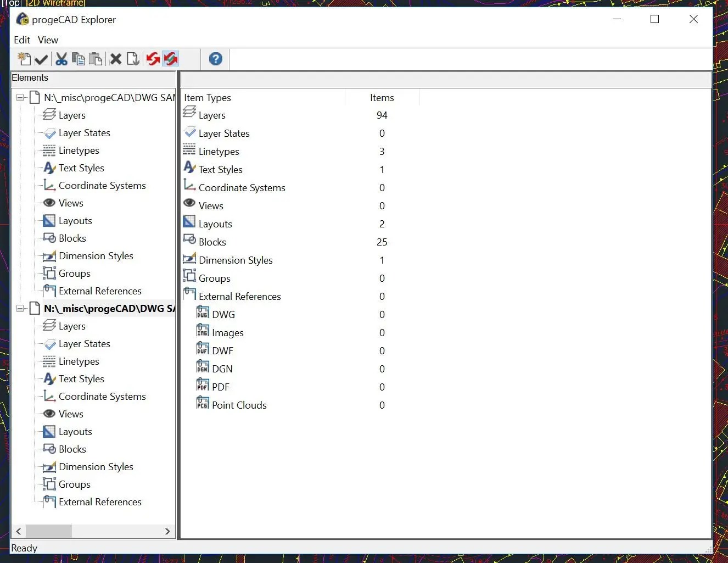Click the Paste clipboard toolbar icon

pyautogui.click(x=96, y=59)
